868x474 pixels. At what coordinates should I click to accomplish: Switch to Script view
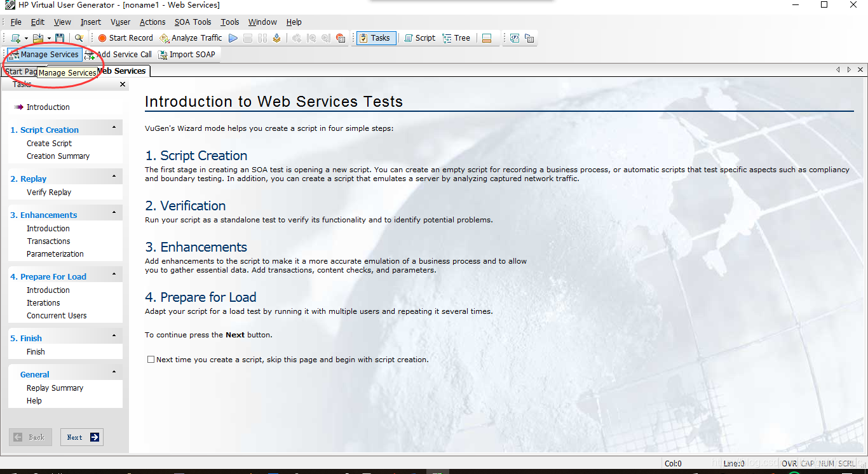coord(420,38)
